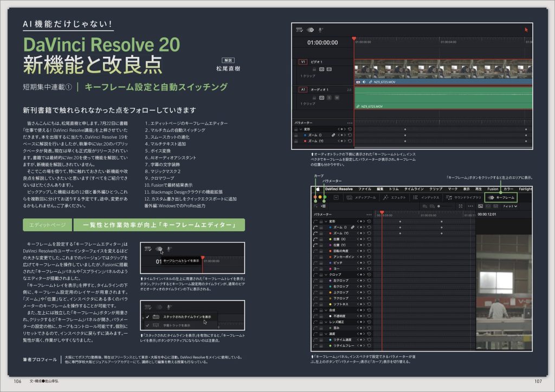Screen dimensions: 555x392
Task: Click the keyframe tray icon under the mouse cursor
Action: pyautogui.click(x=159, y=249)
